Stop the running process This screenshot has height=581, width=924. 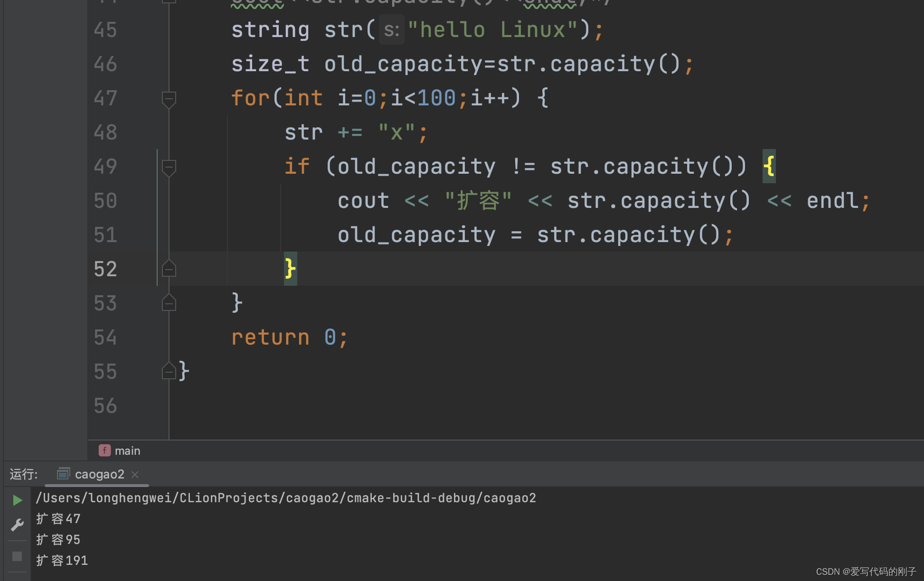point(17,556)
